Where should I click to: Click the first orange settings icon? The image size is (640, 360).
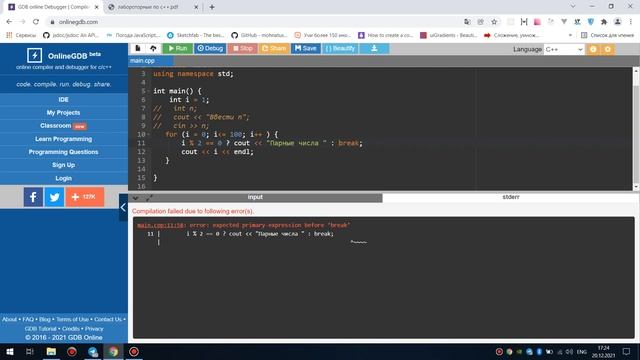pos(593,49)
